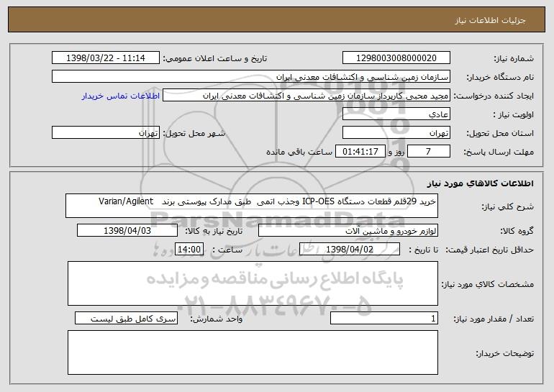554x392 pixels.
Task: Click the label ساعت next to 14:00
Action: click(227, 250)
